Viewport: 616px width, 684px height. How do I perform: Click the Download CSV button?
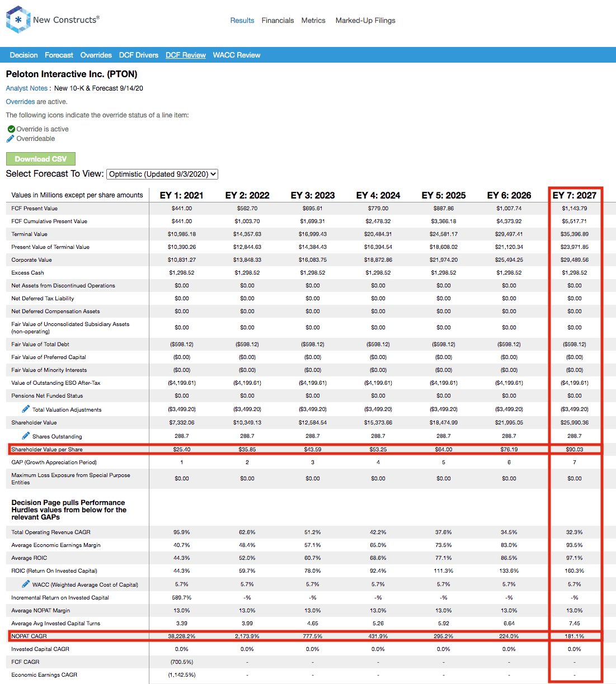pyautogui.click(x=41, y=159)
